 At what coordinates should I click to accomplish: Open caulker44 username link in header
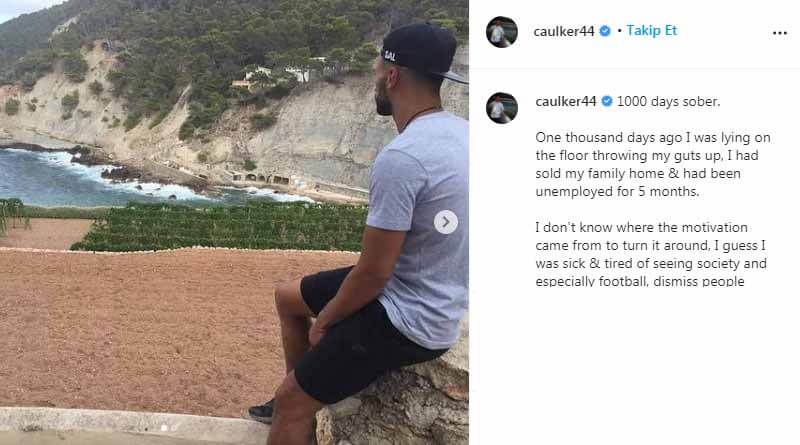pyautogui.click(x=564, y=31)
